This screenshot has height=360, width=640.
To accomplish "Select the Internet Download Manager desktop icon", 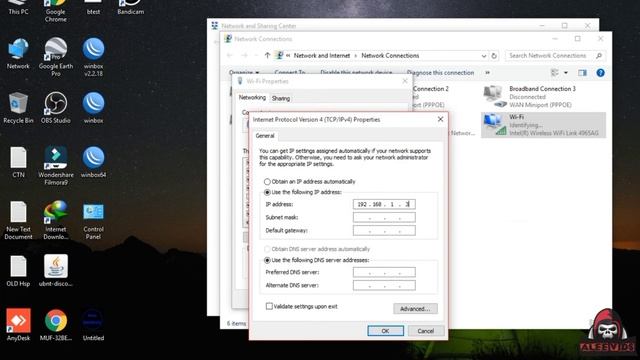I will coord(56,220).
